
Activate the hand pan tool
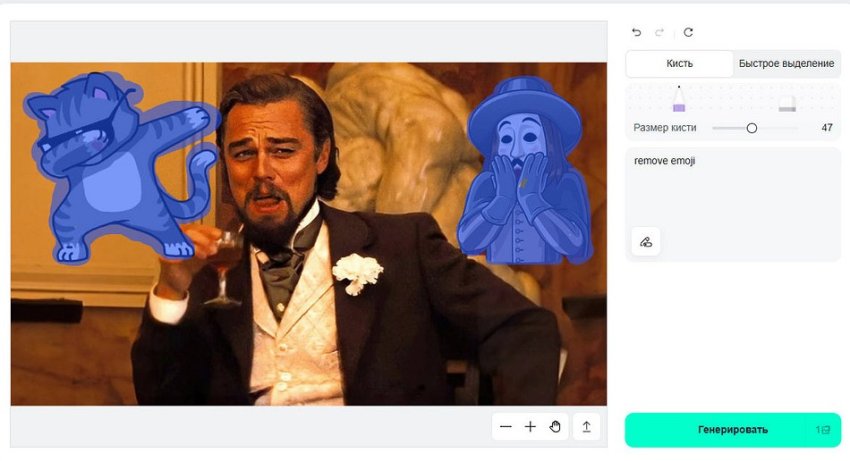[x=556, y=427]
